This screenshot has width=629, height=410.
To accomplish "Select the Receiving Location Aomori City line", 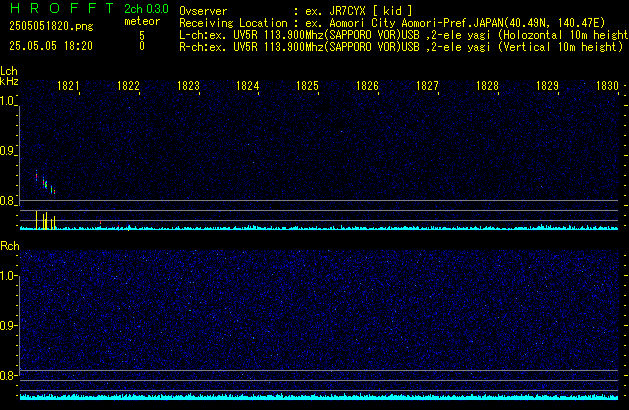I will click(x=392, y=23).
